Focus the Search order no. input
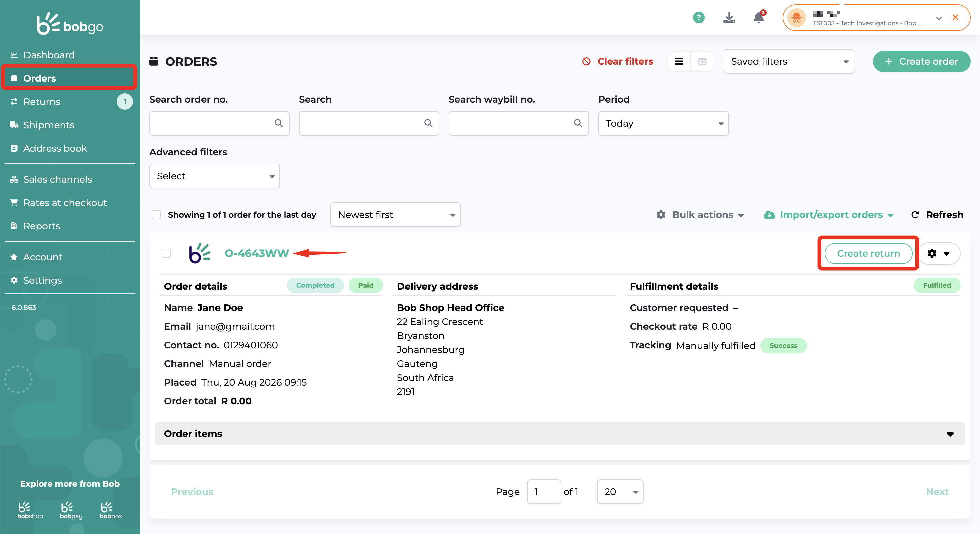980x534 pixels. pyautogui.click(x=220, y=123)
